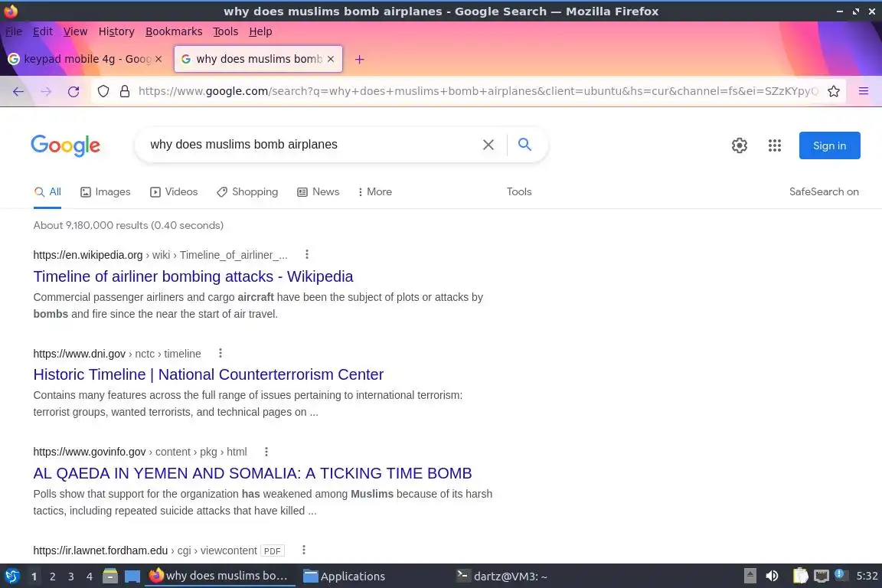
Task: Click the ir.lawnet.fordham.edu URL breadcrumb
Action: click(145, 550)
